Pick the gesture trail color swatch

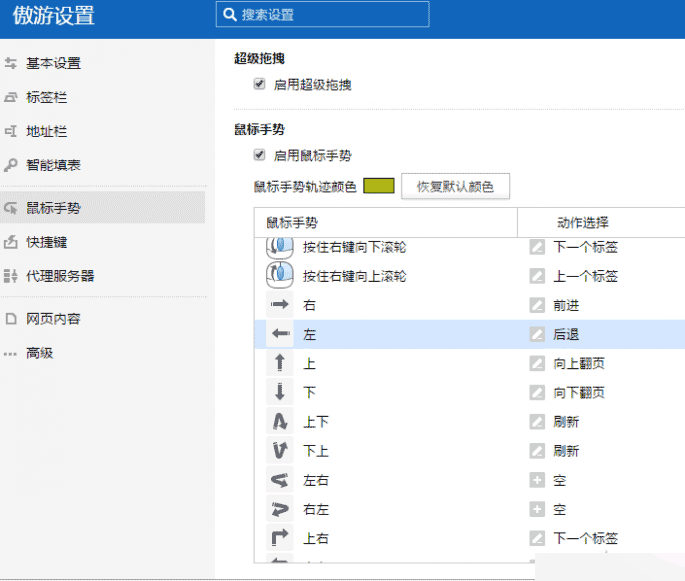379,186
